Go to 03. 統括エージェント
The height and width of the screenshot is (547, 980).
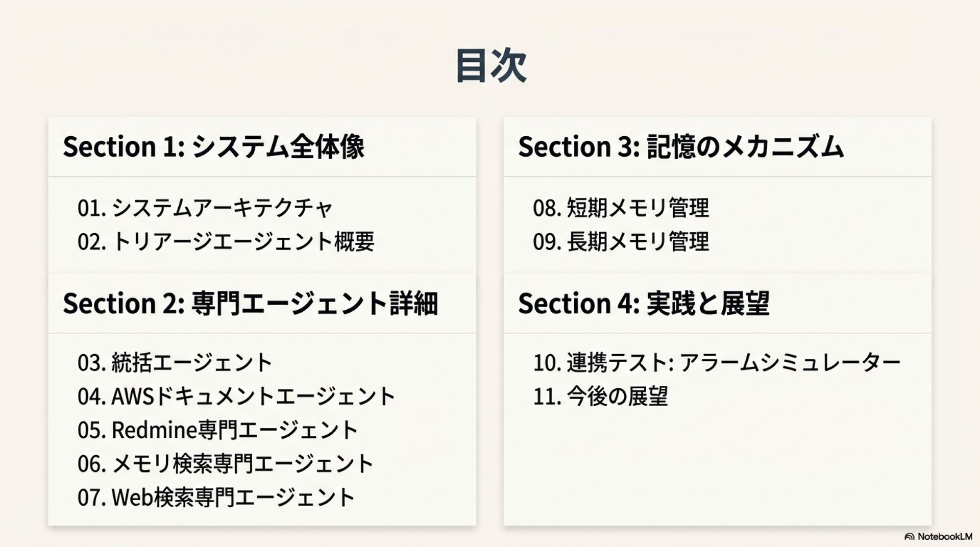point(175,362)
